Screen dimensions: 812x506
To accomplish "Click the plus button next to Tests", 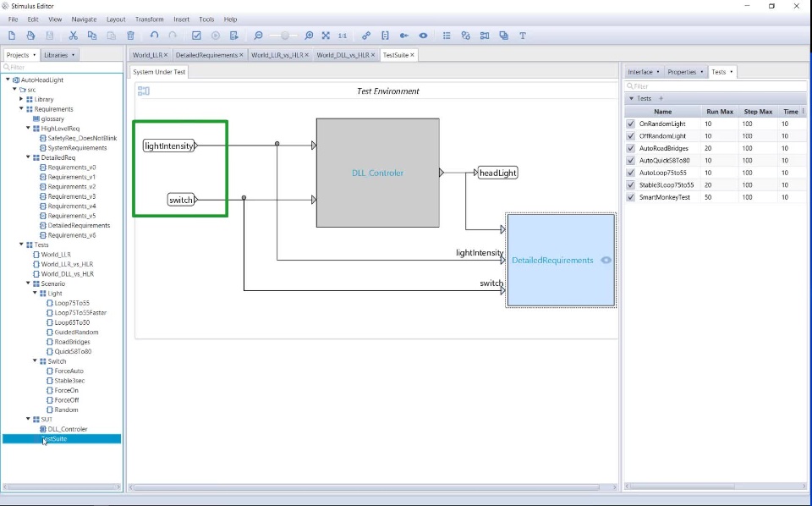I will pos(661,98).
